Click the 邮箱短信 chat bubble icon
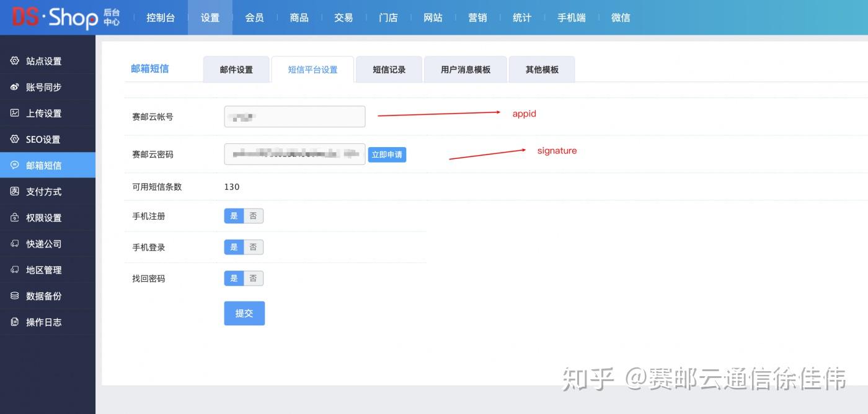The height and width of the screenshot is (414, 868). point(15,165)
